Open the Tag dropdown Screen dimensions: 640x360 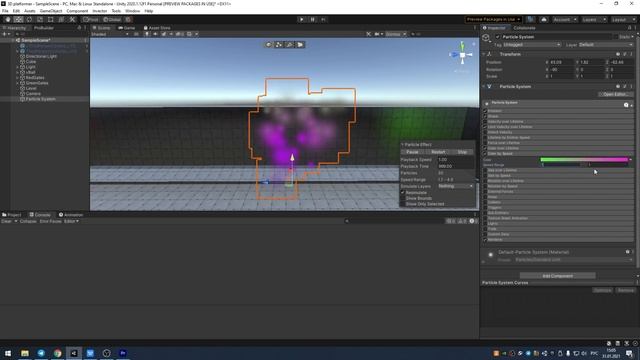pos(532,44)
